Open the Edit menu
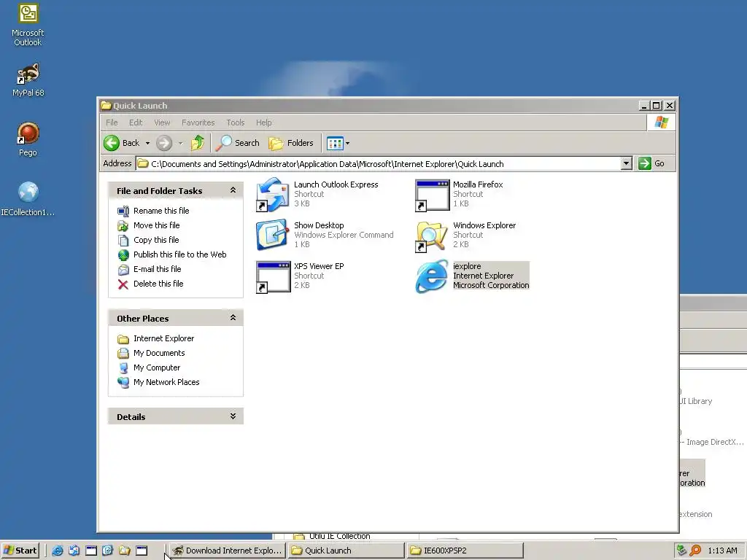 click(x=136, y=122)
